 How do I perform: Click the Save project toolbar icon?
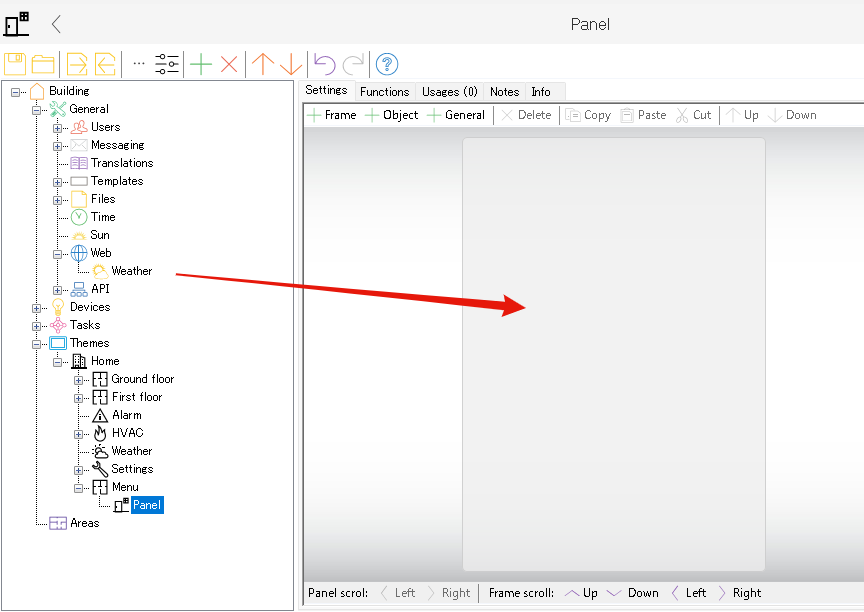(x=15, y=64)
